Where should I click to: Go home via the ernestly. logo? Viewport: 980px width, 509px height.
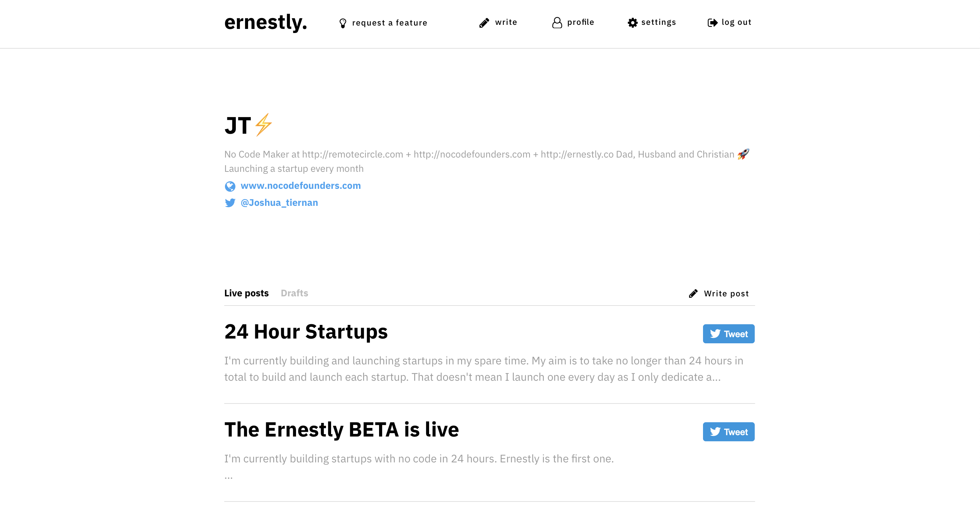point(265,22)
